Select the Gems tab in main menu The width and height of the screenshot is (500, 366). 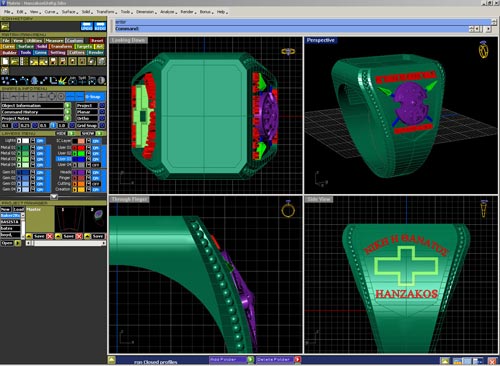(40, 53)
